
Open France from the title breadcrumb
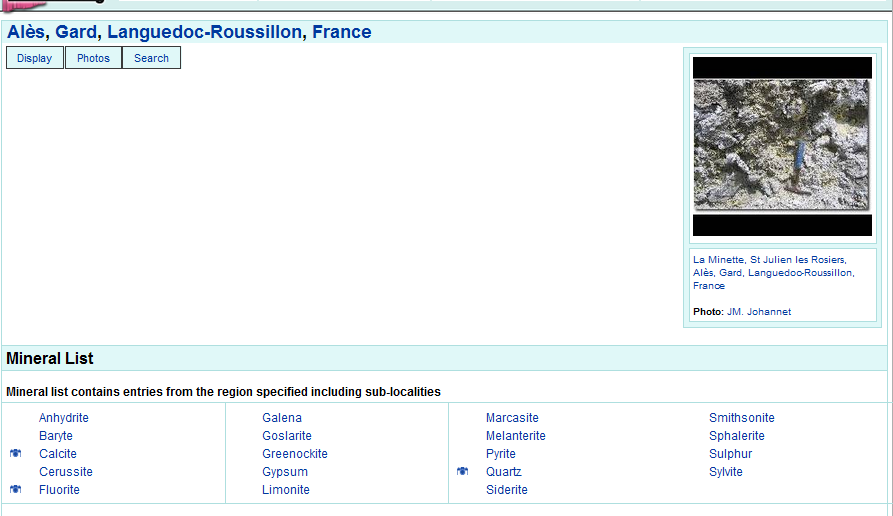tap(341, 32)
